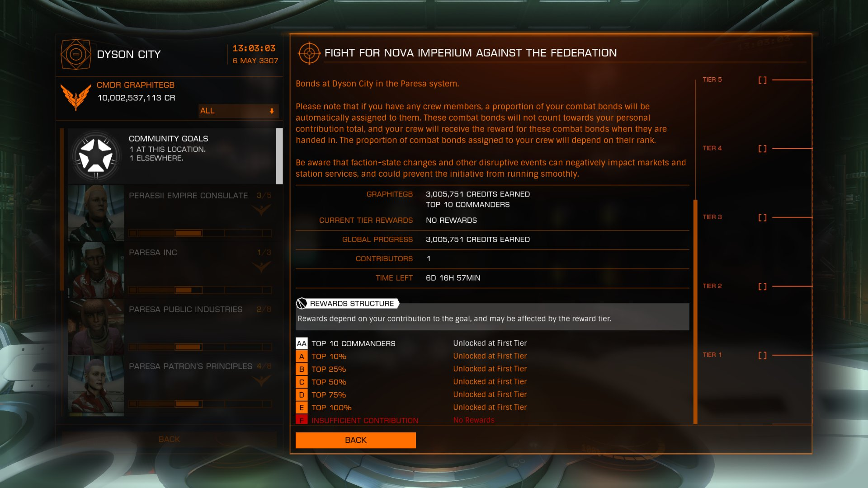Image resolution: width=868 pixels, height=488 pixels.
Task: Click the Peraesii Empire Consulate reputation wings icon
Action: (261, 210)
